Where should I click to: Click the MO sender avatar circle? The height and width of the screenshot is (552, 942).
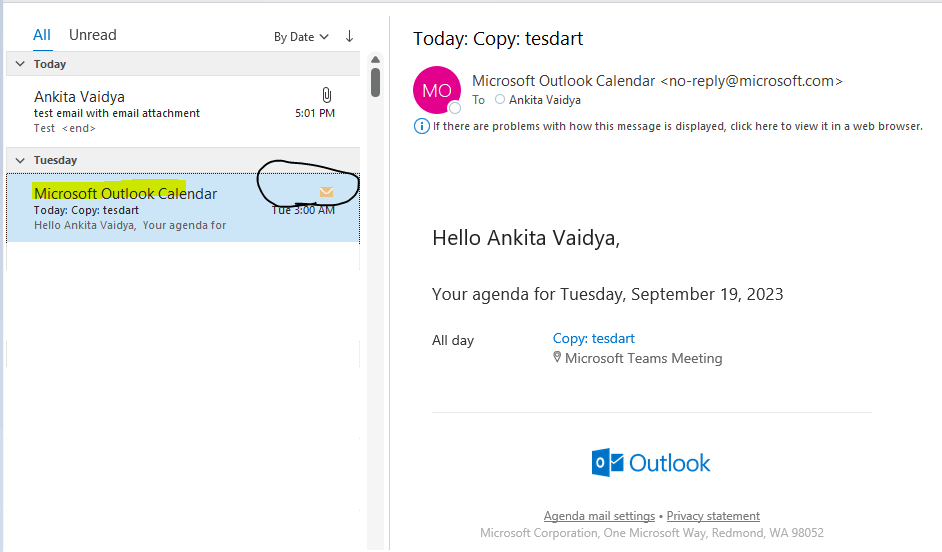point(436,90)
